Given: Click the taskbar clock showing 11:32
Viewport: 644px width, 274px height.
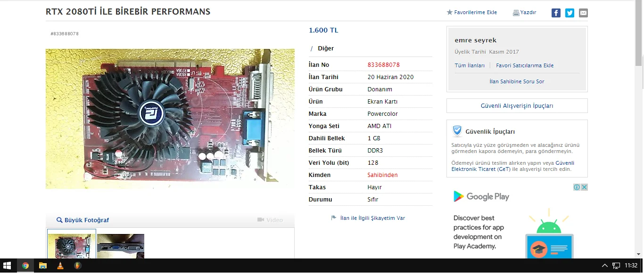Looking at the screenshot, I should click(631, 266).
